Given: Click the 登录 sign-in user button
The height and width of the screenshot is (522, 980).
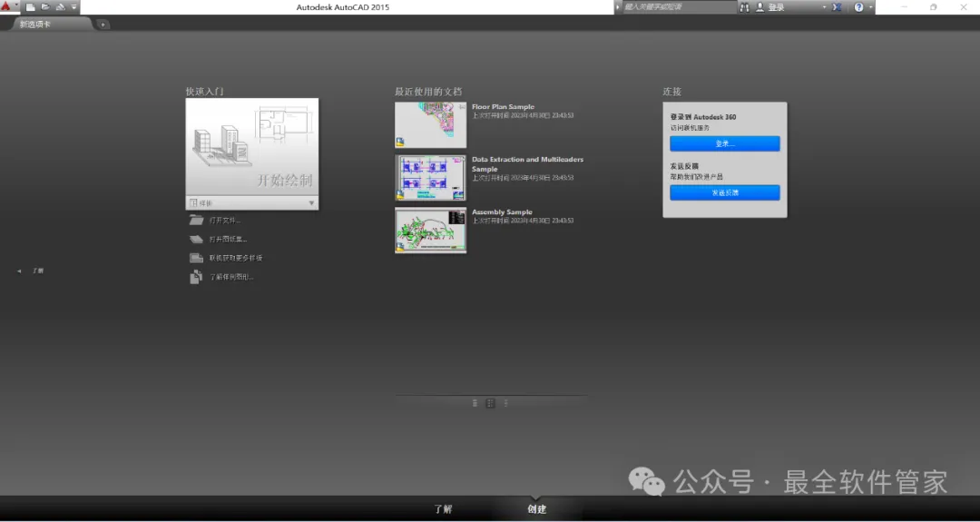Looking at the screenshot, I should point(770,7).
